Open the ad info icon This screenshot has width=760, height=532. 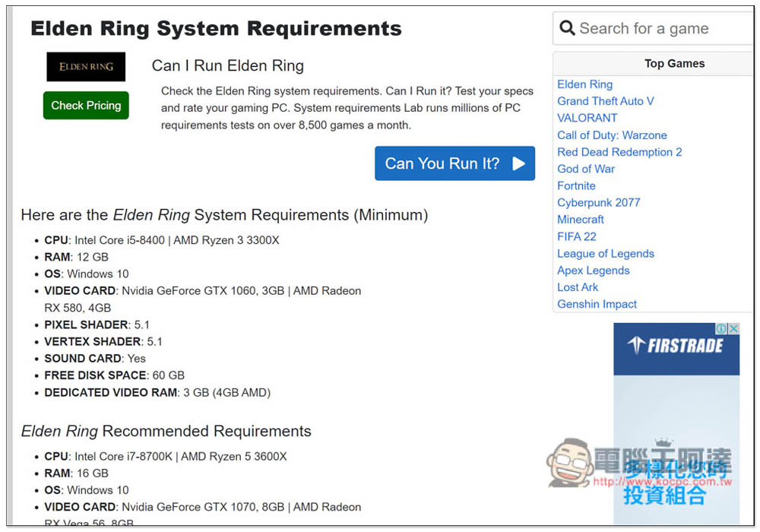click(x=722, y=329)
